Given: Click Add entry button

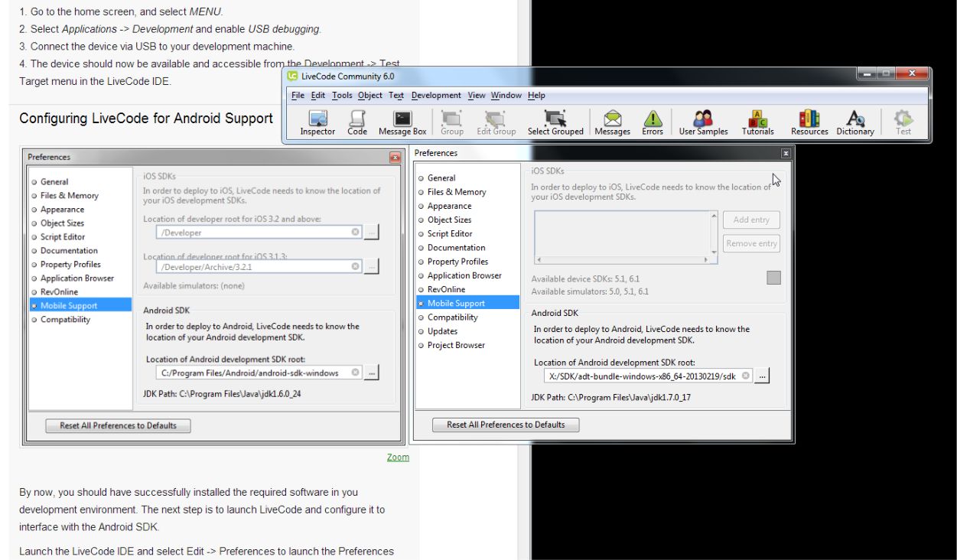Looking at the screenshot, I should click(x=751, y=220).
